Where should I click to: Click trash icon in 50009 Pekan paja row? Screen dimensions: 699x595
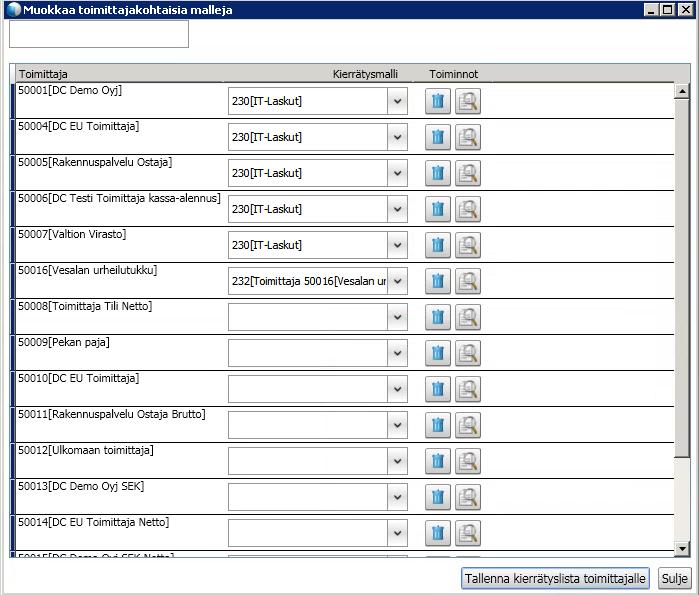(438, 353)
